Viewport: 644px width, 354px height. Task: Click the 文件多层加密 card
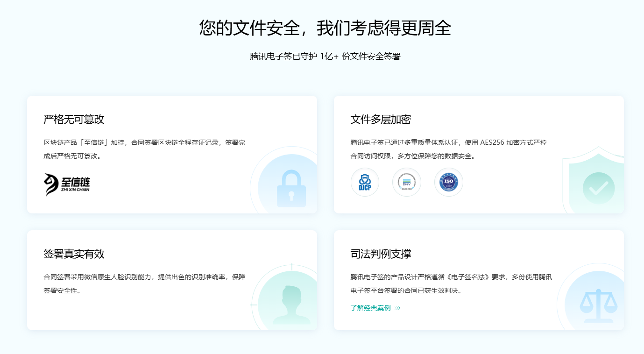478,154
